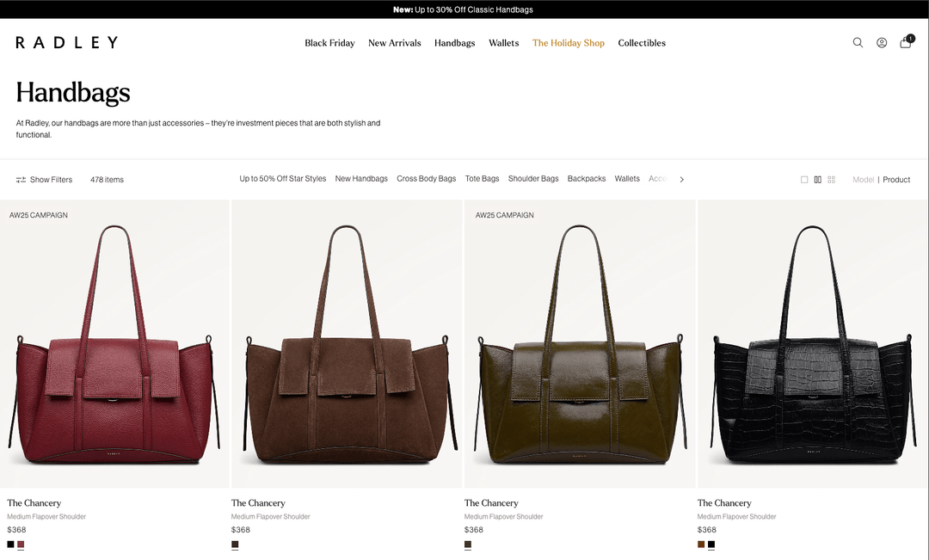Switch to four-tile grid view icon
The image size is (929, 560).
[831, 180]
